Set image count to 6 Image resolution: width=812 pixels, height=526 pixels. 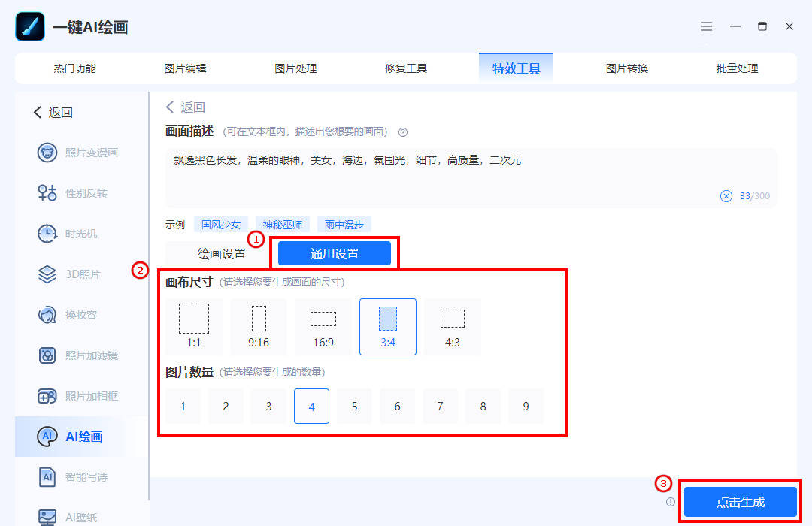pyautogui.click(x=397, y=407)
